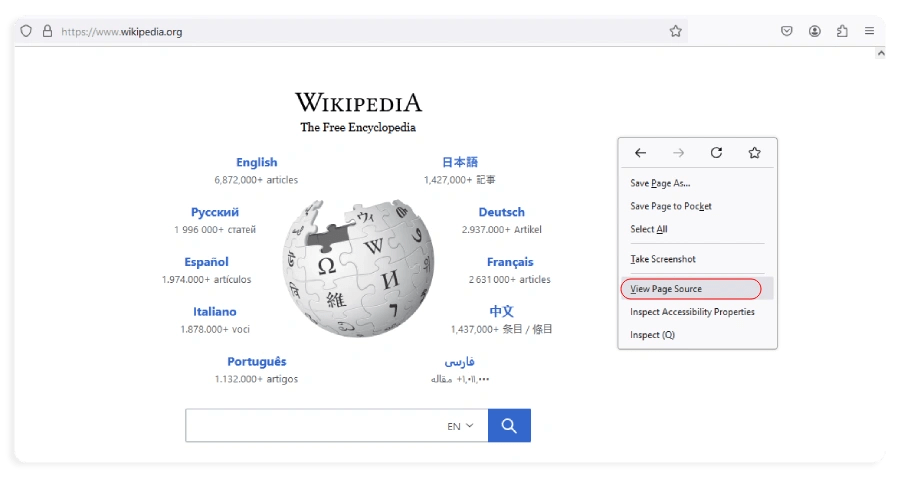Open the Português Wikipedia link
Image resolution: width=900 pixels, height=480 pixels.
(257, 362)
